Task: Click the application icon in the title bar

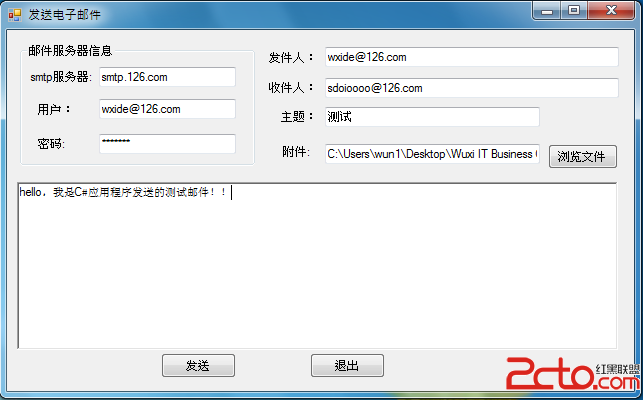Action: [x=15, y=15]
